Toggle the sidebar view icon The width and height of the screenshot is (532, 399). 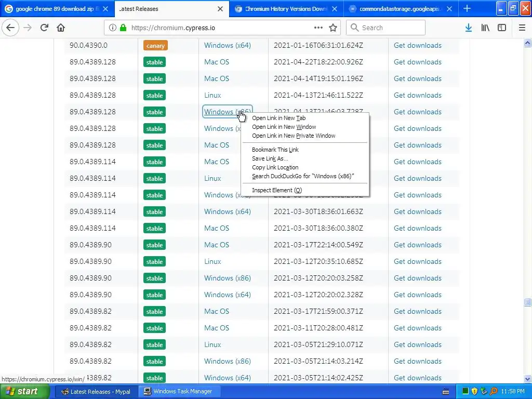tap(502, 28)
